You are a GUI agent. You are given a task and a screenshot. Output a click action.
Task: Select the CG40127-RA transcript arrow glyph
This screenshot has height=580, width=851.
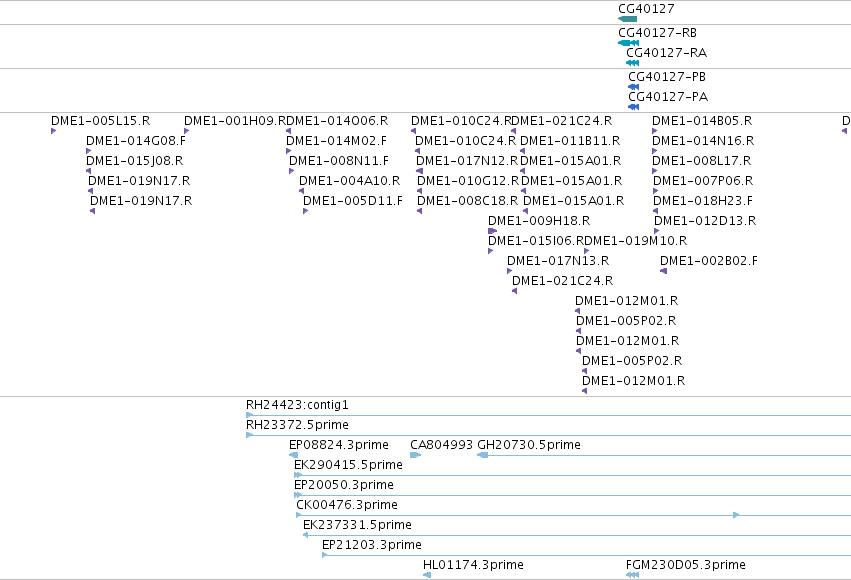(632, 63)
